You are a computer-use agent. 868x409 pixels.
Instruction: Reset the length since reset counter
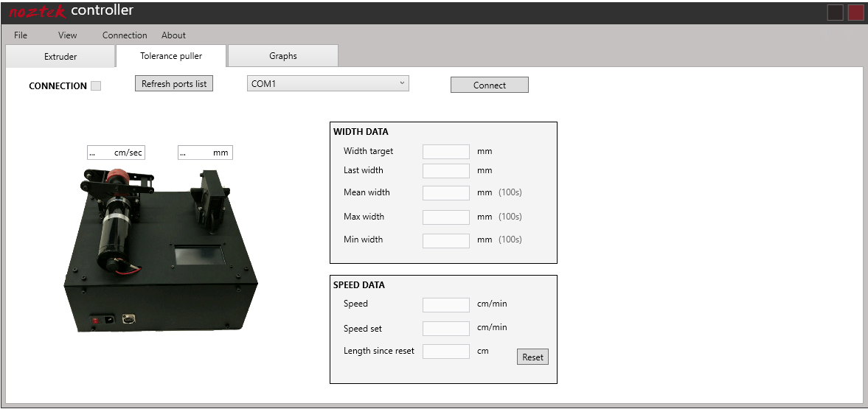pyautogui.click(x=532, y=357)
